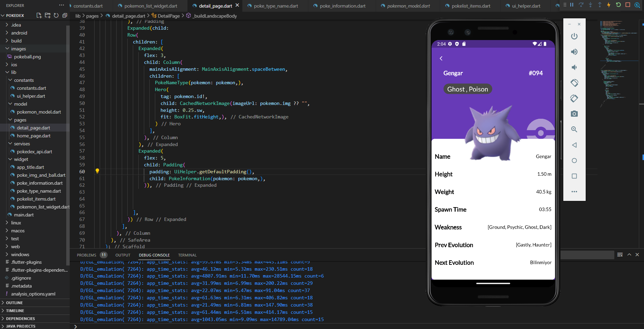Open the TERMINAL panel tab
The width and height of the screenshot is (644, 329).
tap(187, 255)
